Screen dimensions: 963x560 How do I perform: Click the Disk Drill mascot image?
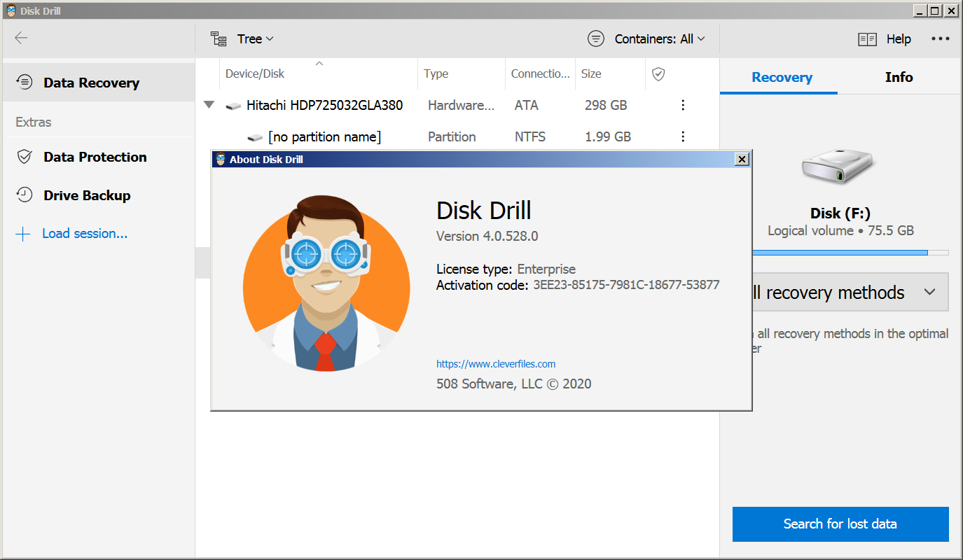point(326,283)
